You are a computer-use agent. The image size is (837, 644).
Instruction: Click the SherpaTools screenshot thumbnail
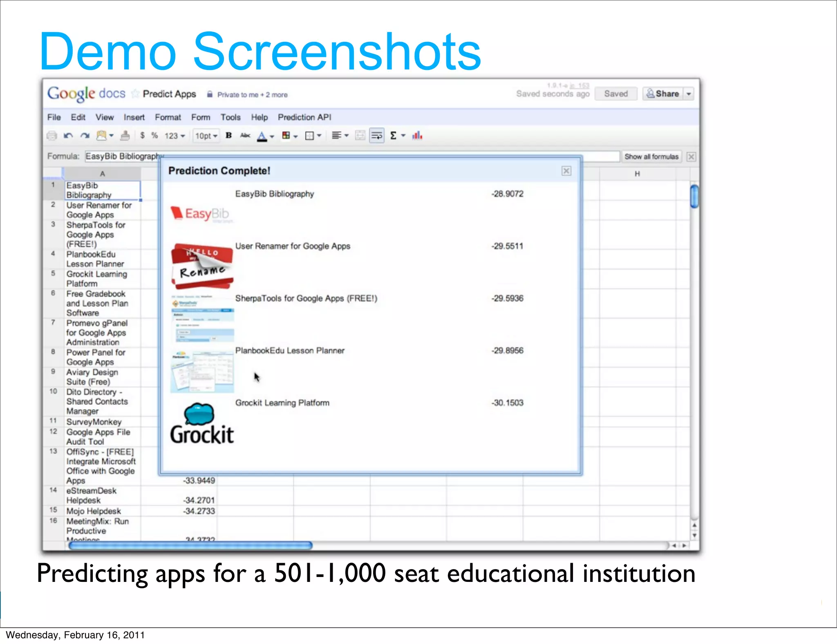coord(202,318)
